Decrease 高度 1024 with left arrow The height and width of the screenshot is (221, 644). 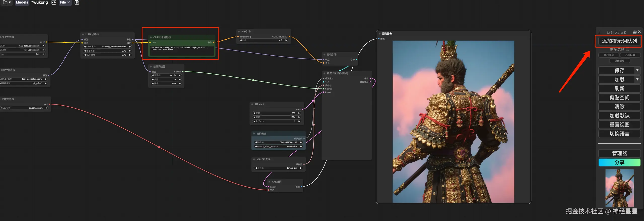[254, 117]
